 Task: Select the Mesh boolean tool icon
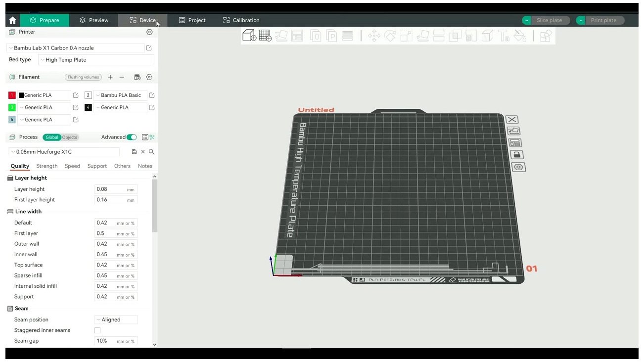(455, 36)
